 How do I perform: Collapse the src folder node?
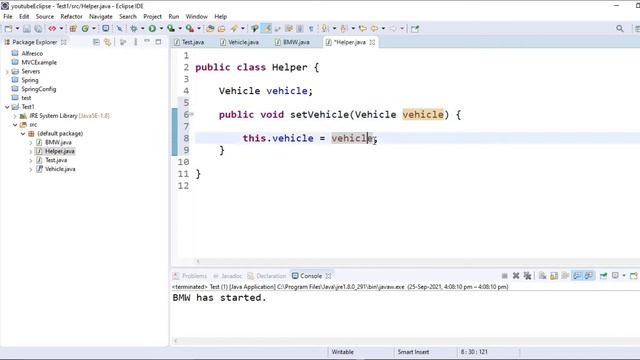[x=15, y=125]
